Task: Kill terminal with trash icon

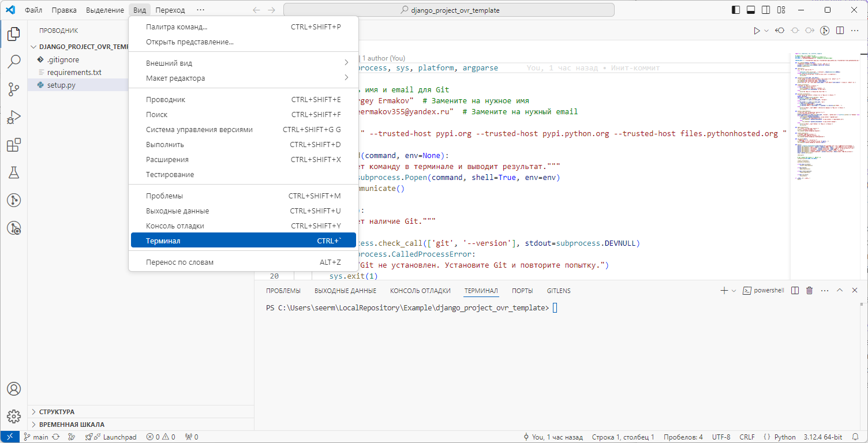Action: [x=809, y=291]
